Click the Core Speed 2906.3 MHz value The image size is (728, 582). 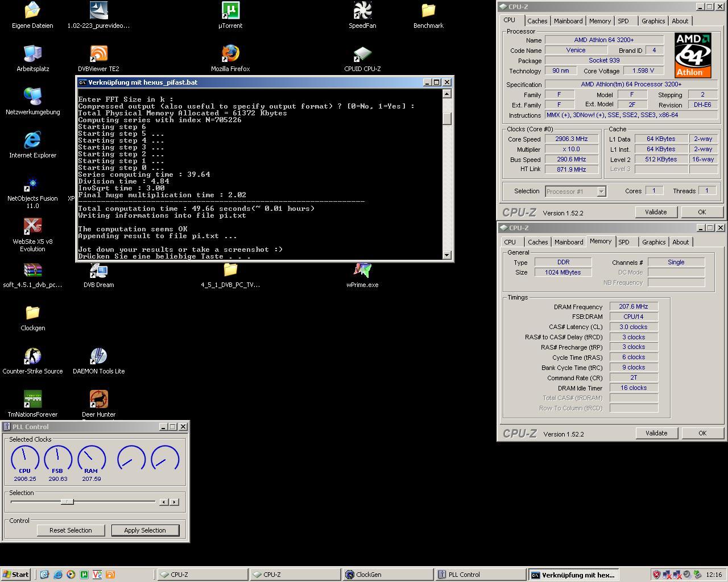572,139
